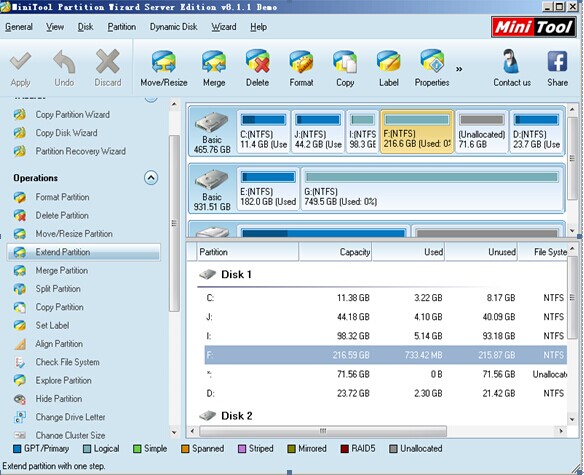Choose Check File System operation
Screen dimensions: 584x475
tap(67, 362)
